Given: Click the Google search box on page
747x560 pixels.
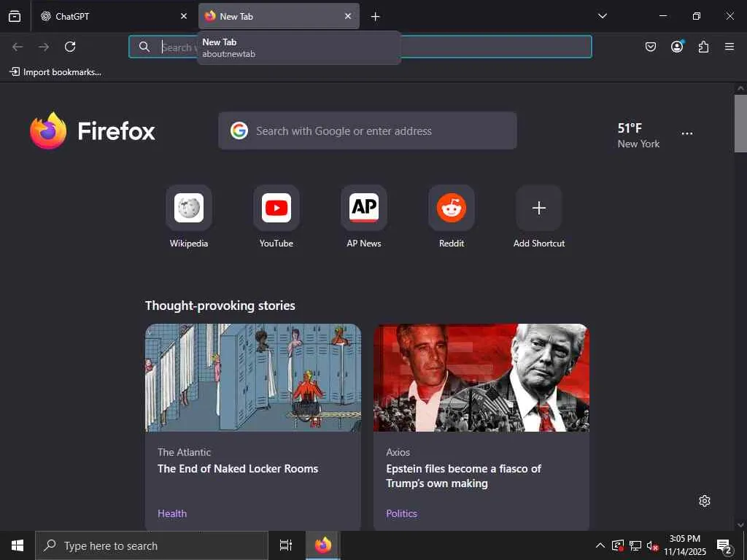Looking at the screenshot, I should pos(368,131).
